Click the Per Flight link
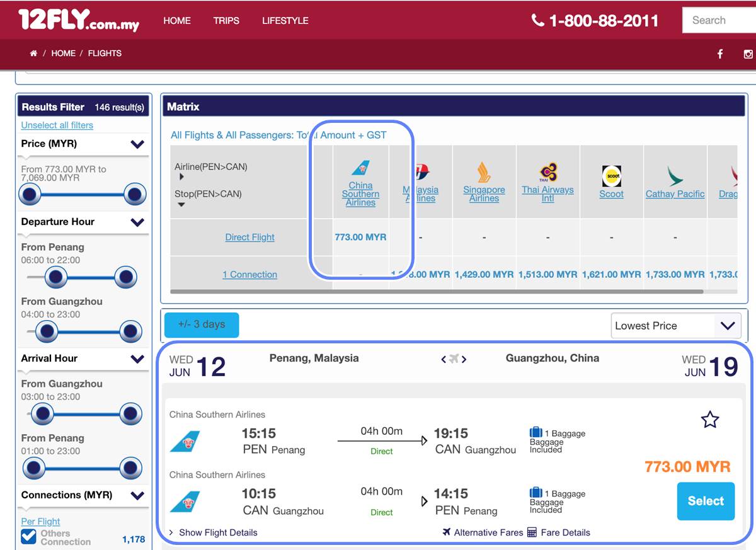756x550 pixels. [x=41, y=522]
